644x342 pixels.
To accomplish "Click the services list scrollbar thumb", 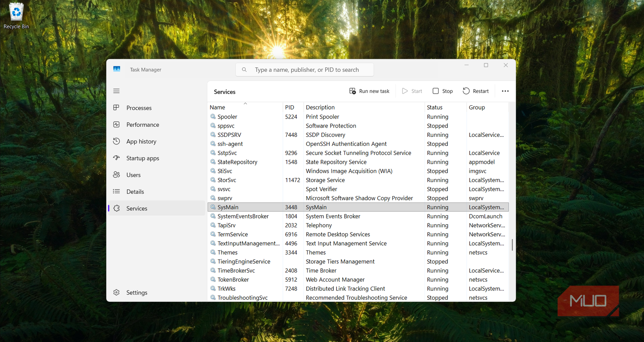I will [x=512, y=245].
